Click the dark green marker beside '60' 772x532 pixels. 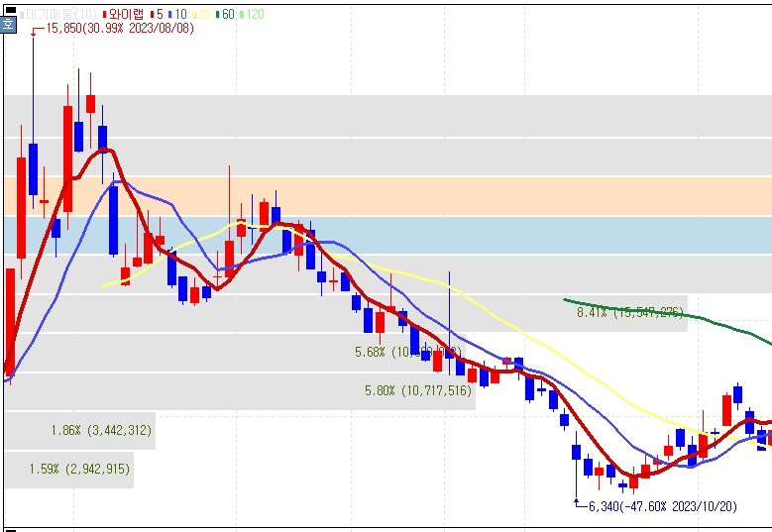pos(218,15)
